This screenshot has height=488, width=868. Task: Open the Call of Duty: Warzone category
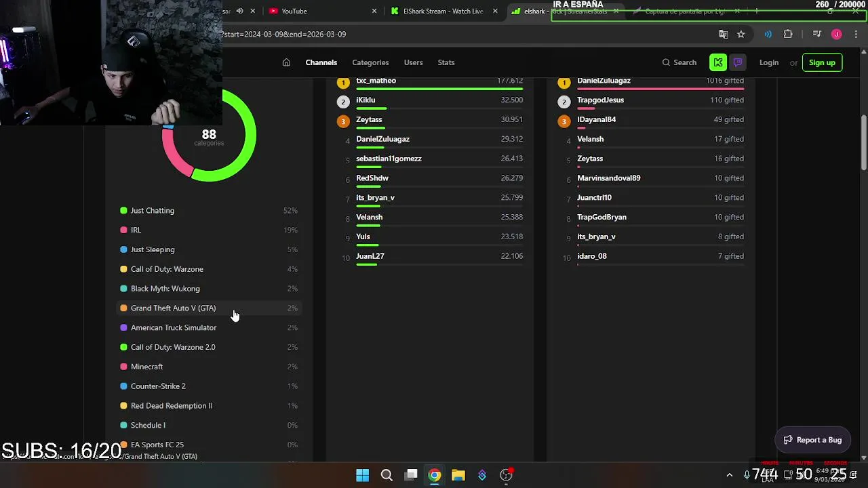[x=209, y=269]
